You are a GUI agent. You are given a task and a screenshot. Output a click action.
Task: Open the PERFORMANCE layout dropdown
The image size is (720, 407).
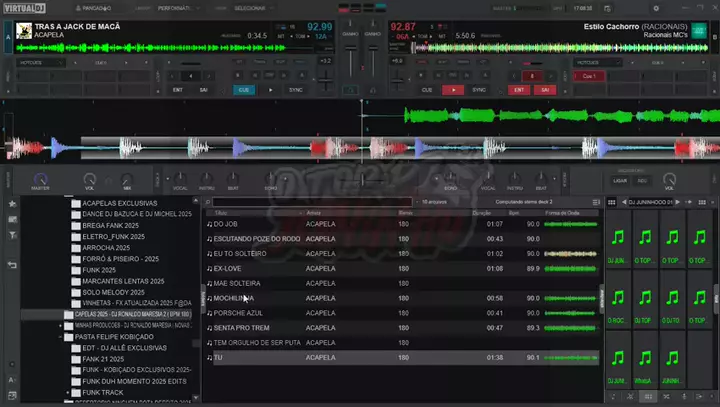179,8
